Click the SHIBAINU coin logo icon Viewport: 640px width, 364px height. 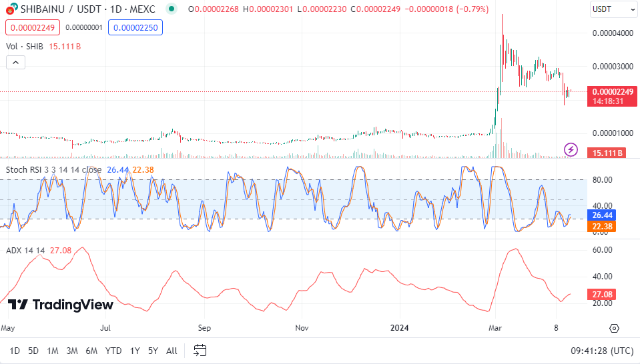click(x=12, y=9)
